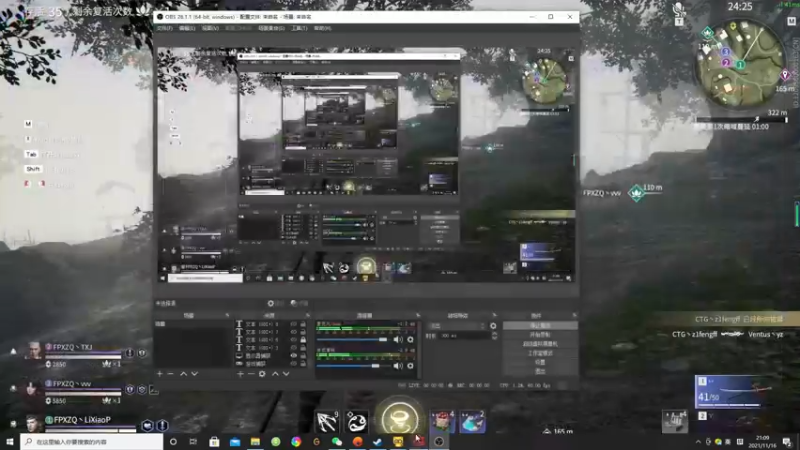Toggle visibility of the window capture source
The height and width of the screenshot is (450, 800).
click(x=293, y=363)
